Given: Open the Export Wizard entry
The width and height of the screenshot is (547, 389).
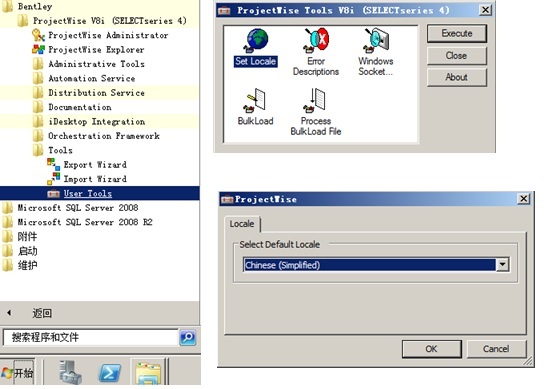Looking at the screenshot, I should point(87,164).
